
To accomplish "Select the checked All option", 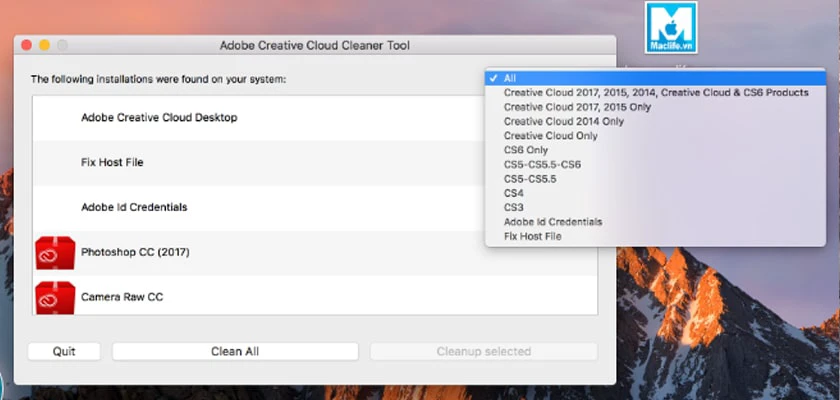I will pos(655,78).
